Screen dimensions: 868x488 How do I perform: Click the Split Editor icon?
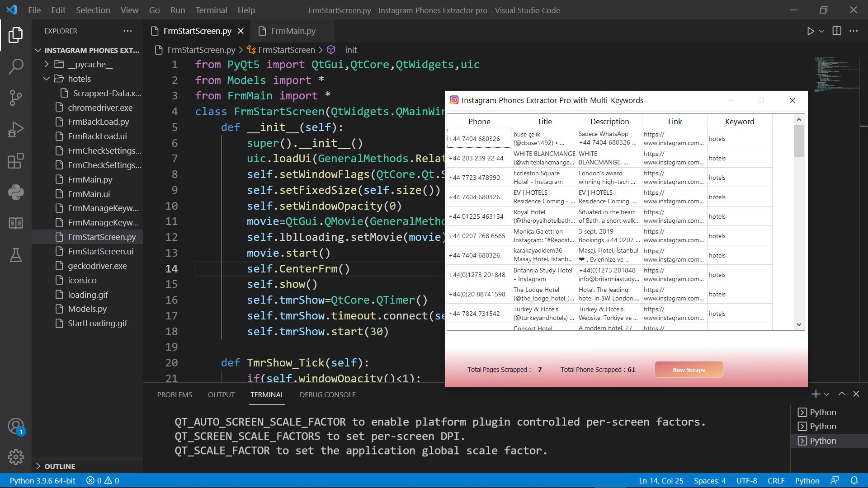coord(837,31)
